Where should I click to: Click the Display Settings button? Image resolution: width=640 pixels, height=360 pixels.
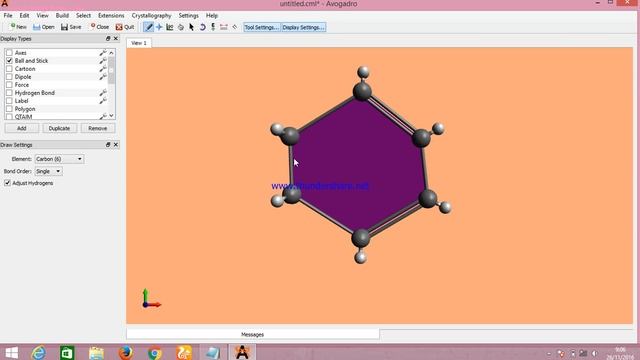click(x=303, y=27)
